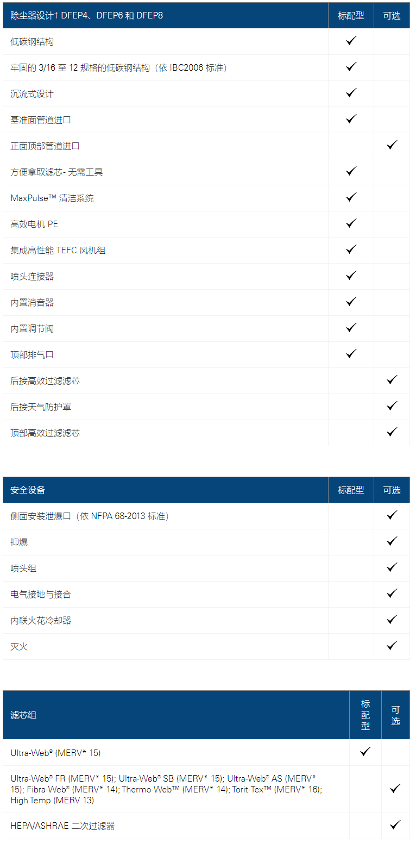Viewport: 416px width, 868px height.
Task: Click the optional checkmark for 正面顶部管道进口
Action: (392, 145)
